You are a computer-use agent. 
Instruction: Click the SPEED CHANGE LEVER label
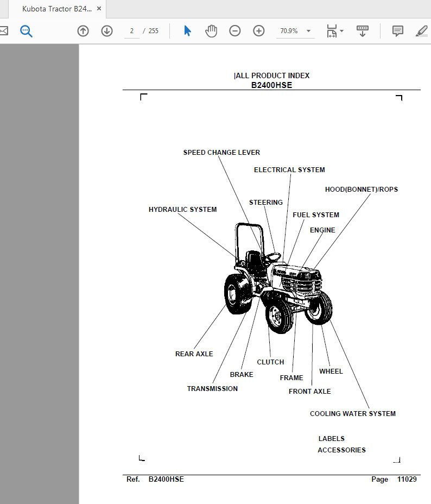point(221,153)
